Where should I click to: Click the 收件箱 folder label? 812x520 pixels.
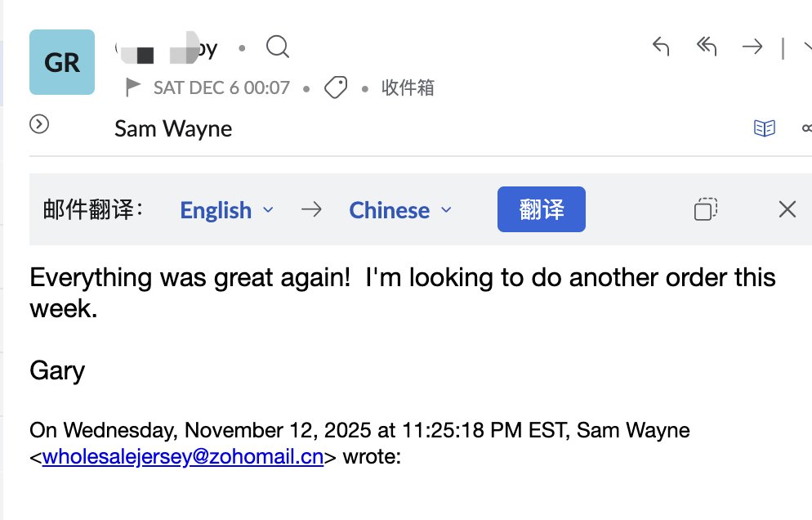coord(408,87)
